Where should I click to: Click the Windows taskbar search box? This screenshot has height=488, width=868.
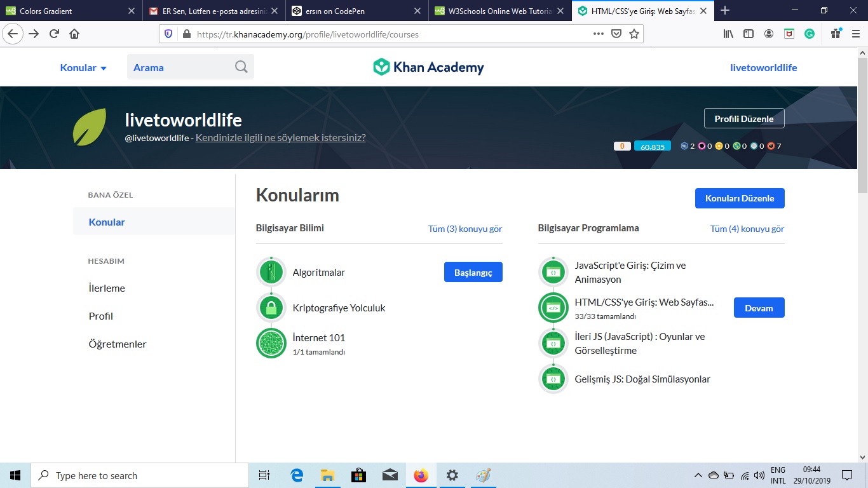[x=140, y=475]
